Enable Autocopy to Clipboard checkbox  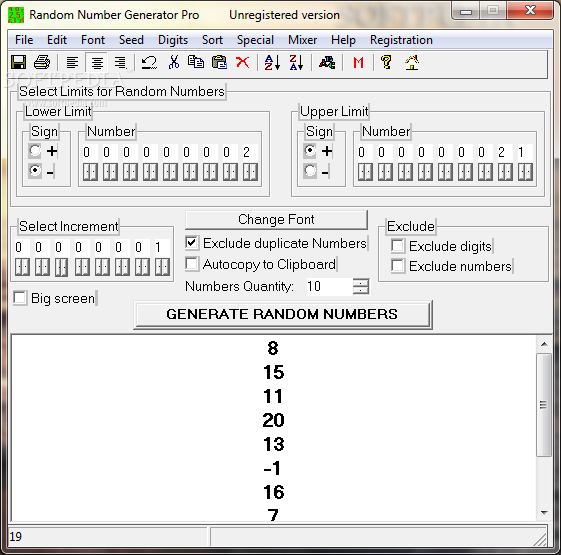coord(192,264)
